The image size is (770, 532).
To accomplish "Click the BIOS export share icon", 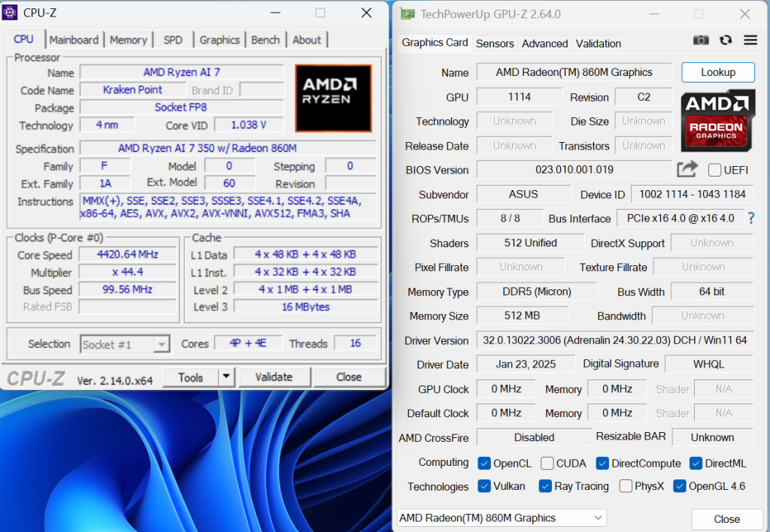I will pyautogui.click(x=687, y=170).
